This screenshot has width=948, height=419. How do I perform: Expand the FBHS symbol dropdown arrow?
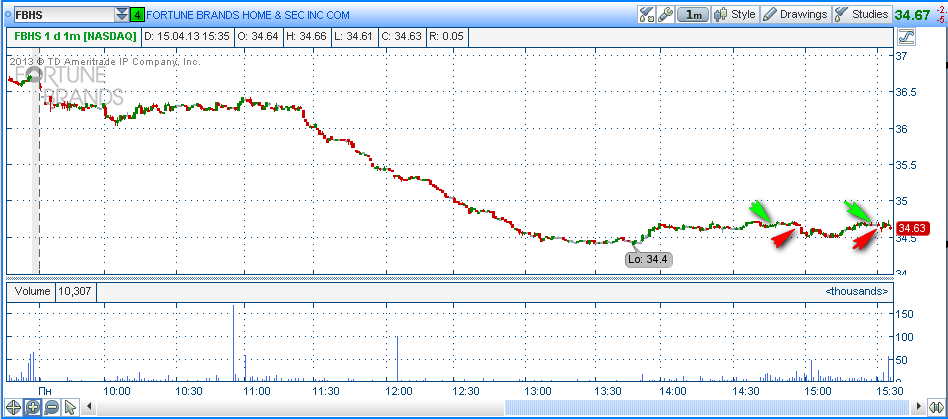click(x=123, y=15)
